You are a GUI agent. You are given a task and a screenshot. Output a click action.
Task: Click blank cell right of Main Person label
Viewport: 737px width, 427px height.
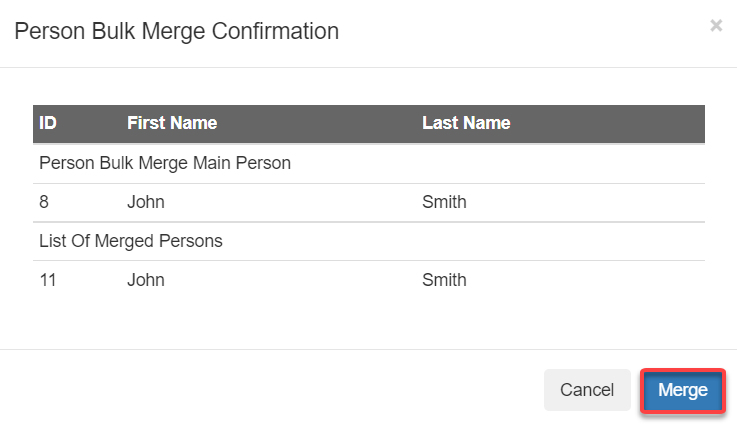coord(500,163)
